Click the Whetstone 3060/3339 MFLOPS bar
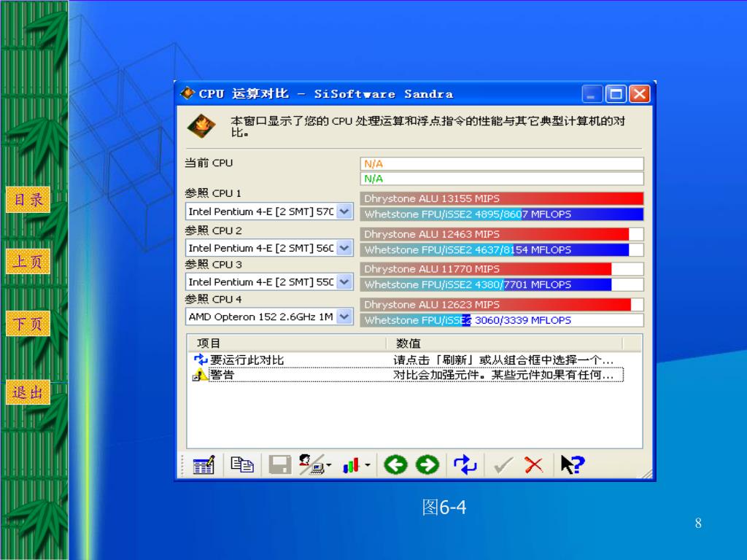 [502, 321]
